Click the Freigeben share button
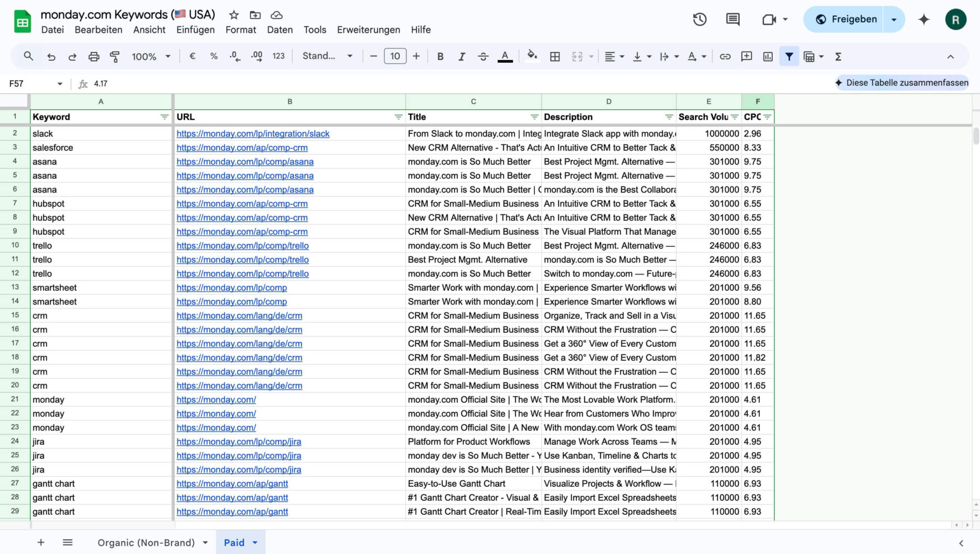This screenshot has width=980, height=554. point(846,20)
